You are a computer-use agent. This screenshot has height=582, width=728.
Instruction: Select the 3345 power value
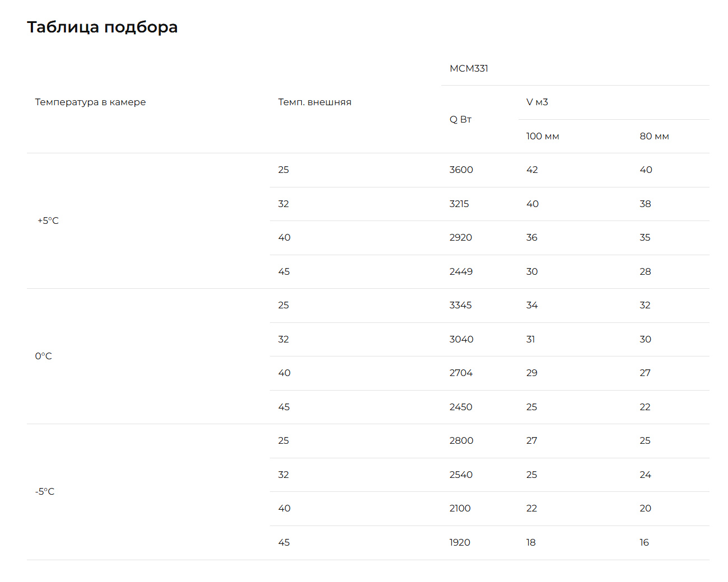[460, 305]
